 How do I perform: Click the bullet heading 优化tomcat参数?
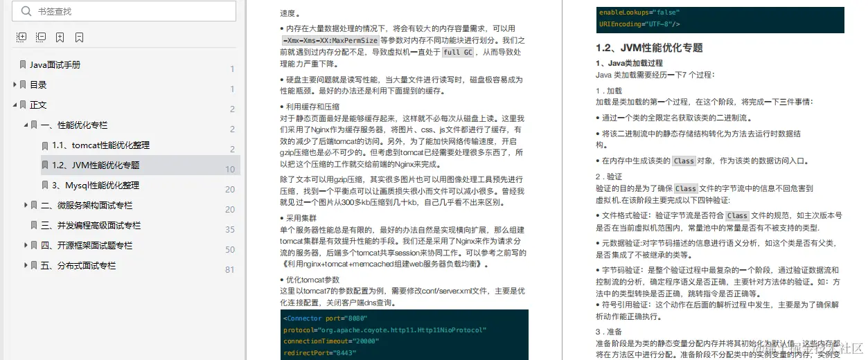pos(312,280)
